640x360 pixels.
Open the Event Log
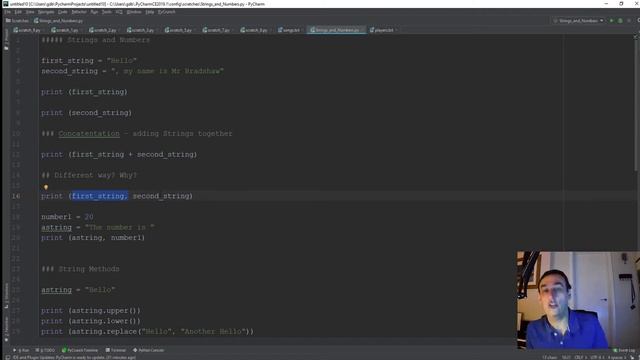[x=624, y=350]
